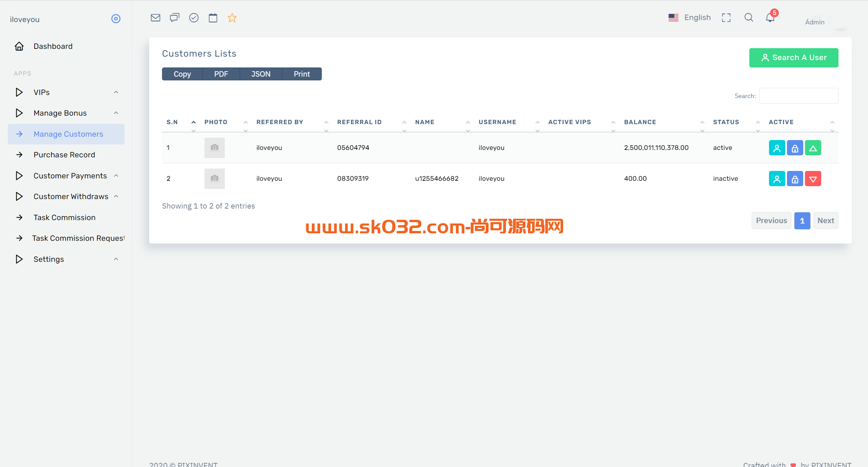
Task: Click the name u1255466682 cell
Action: 437,178
